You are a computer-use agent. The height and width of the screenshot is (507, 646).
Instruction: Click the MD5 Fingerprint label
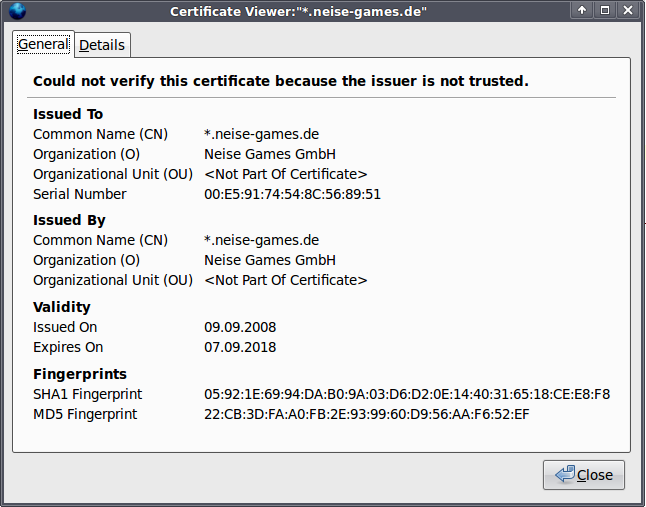[x=85, y=414]
